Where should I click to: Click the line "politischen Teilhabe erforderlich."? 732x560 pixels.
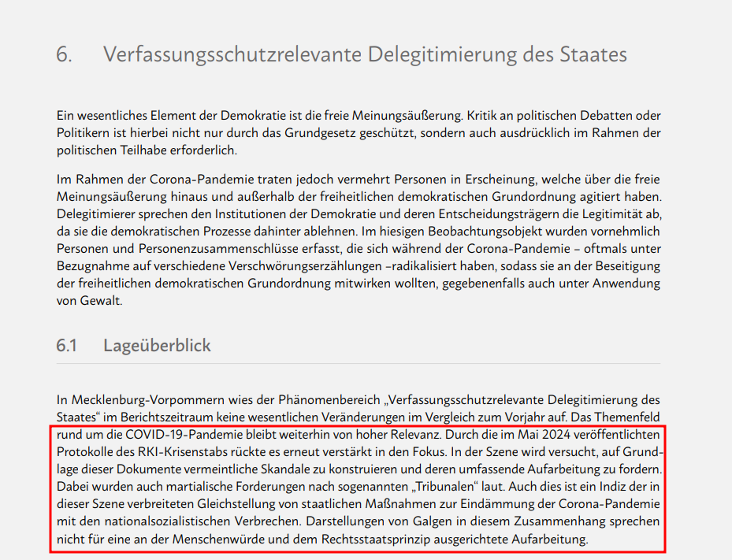click(x=147, y=150)
